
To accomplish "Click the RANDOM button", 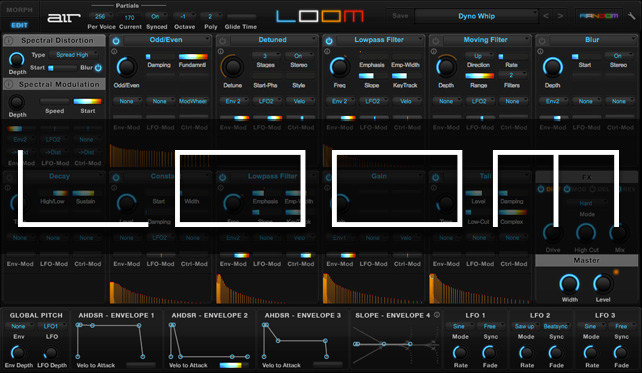I will coord(599,16).
